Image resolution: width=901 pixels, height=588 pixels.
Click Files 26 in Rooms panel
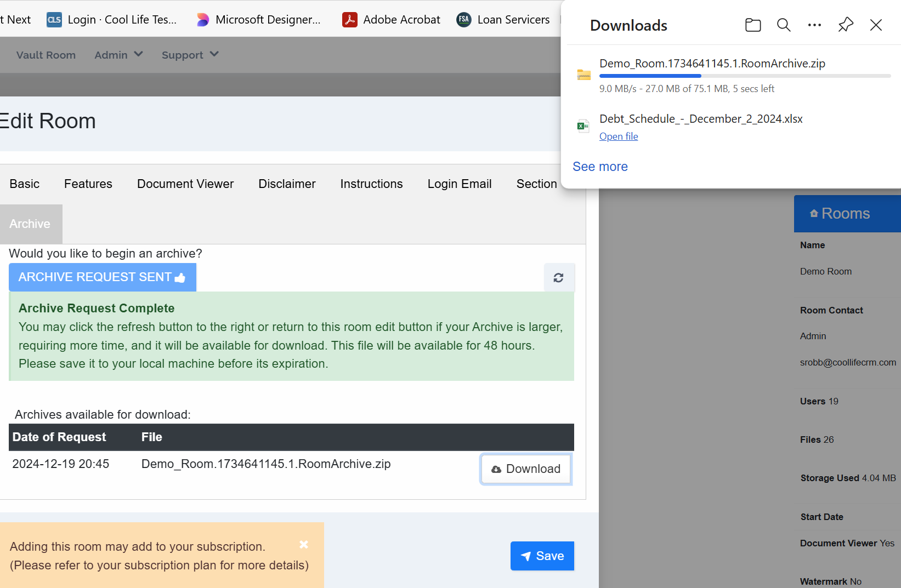[x=817, y=439]
